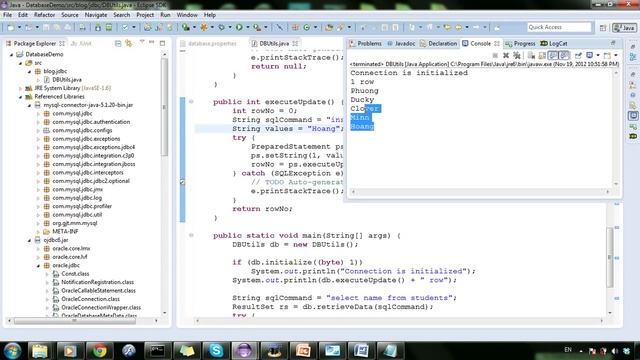Toggle Link with Editor in Package Explorer
The image size is (640, 360).
pos(129,43)
